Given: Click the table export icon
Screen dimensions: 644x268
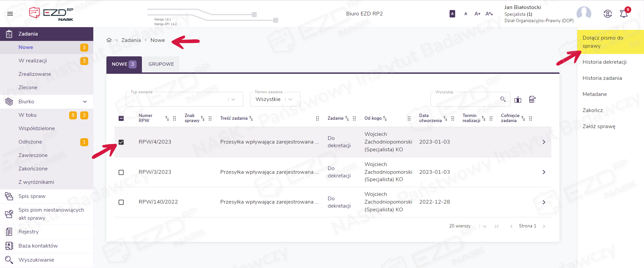Looking at the screenshot, I should coord(532,99).
